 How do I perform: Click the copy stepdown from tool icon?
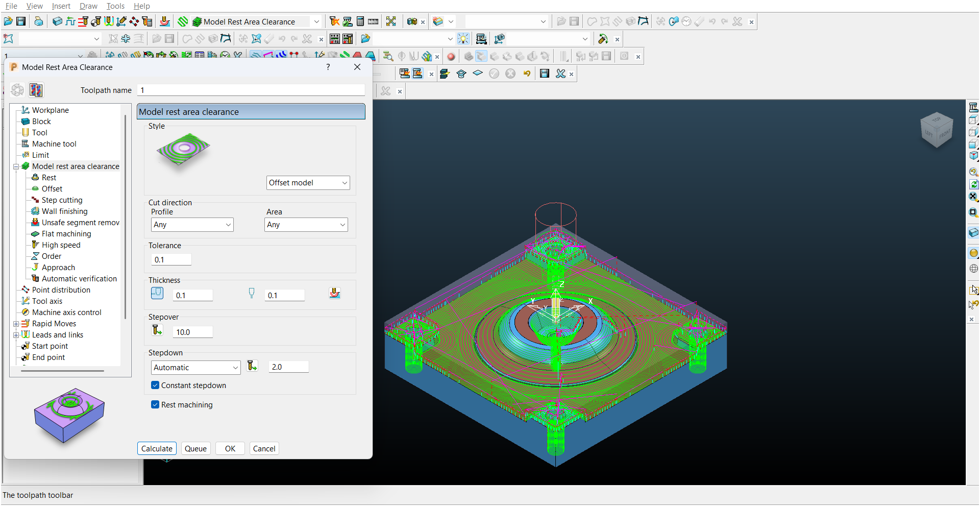[x=252, y=366]
